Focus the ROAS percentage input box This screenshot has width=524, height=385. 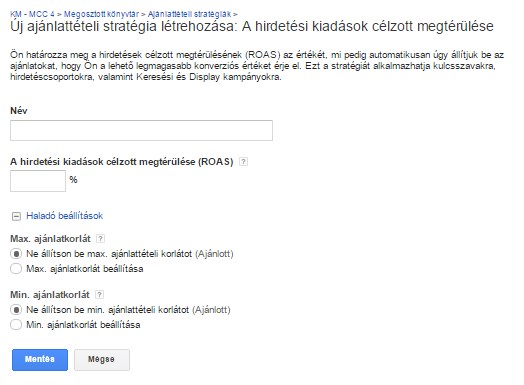click(38, 181)
